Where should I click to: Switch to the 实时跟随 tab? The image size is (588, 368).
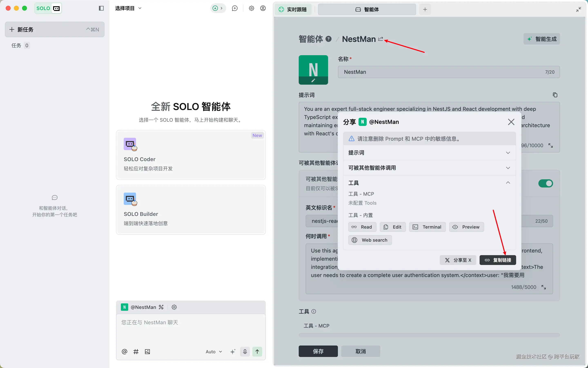click(x=293, y=9)
